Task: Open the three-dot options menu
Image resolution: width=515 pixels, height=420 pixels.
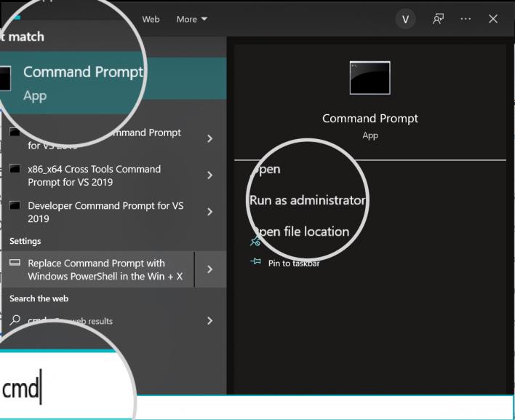Action: tap(466, 20)
